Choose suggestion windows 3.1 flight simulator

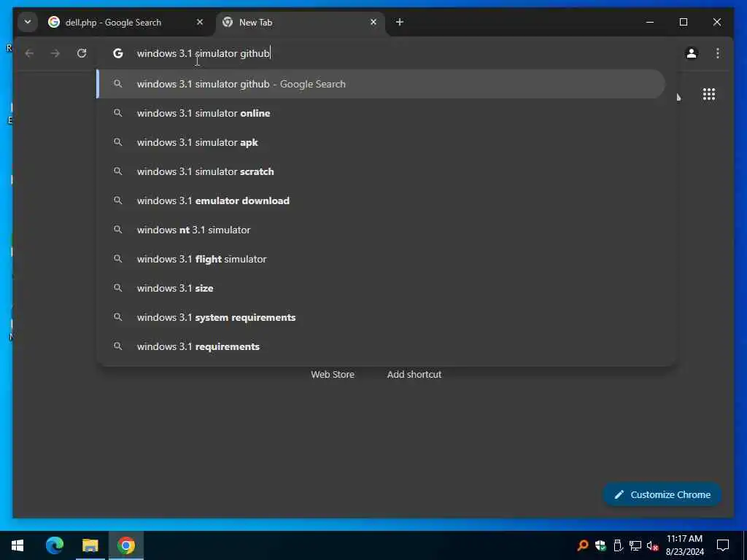(x=381, y=259)
